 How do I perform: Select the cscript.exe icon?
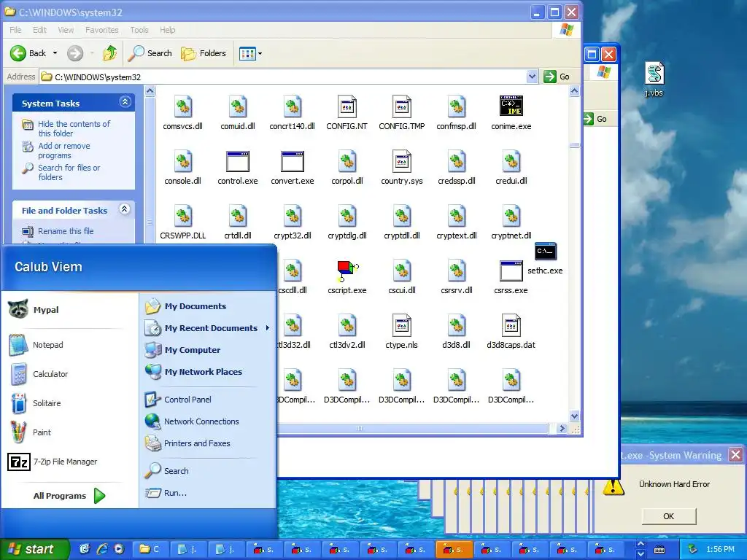(x=347, y=271)
